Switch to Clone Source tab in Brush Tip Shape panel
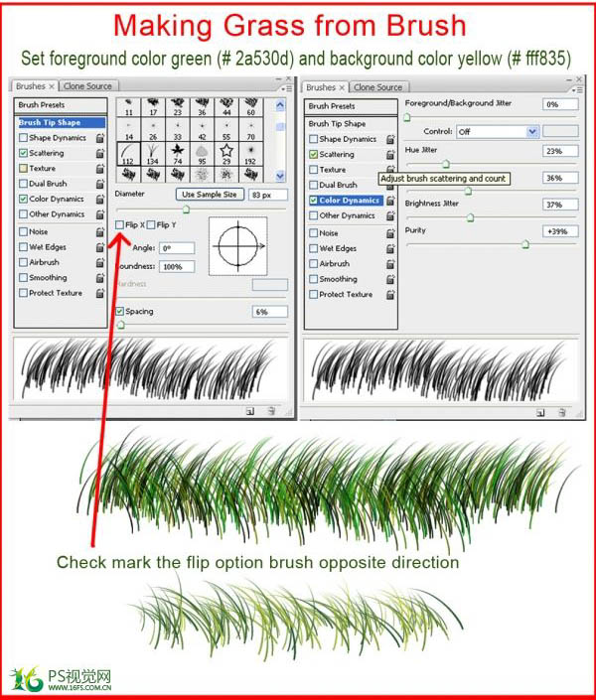The width and height of the screenshot is (596, 700). 87,86
